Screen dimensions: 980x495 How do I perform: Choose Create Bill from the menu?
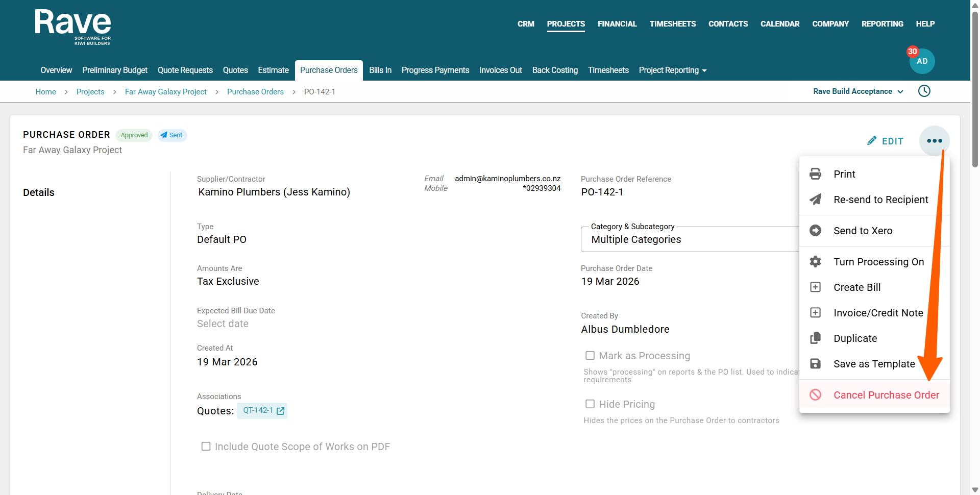(x=874, y=287)
